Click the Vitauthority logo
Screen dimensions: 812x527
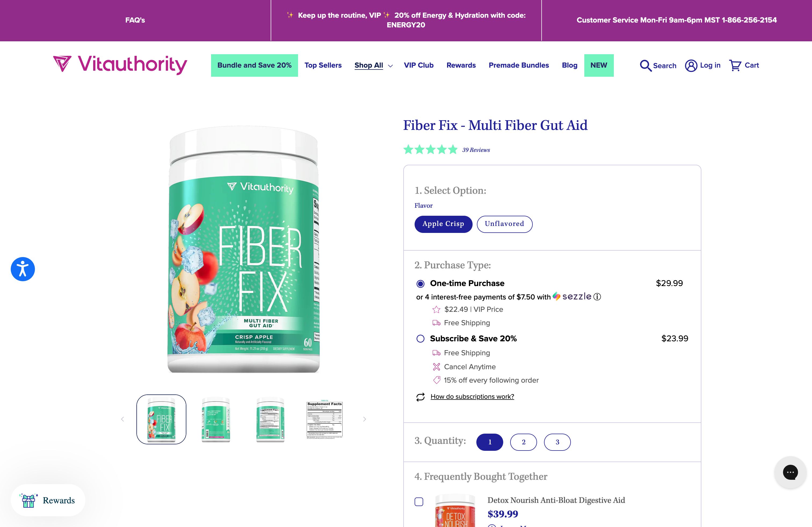point(120,65)
